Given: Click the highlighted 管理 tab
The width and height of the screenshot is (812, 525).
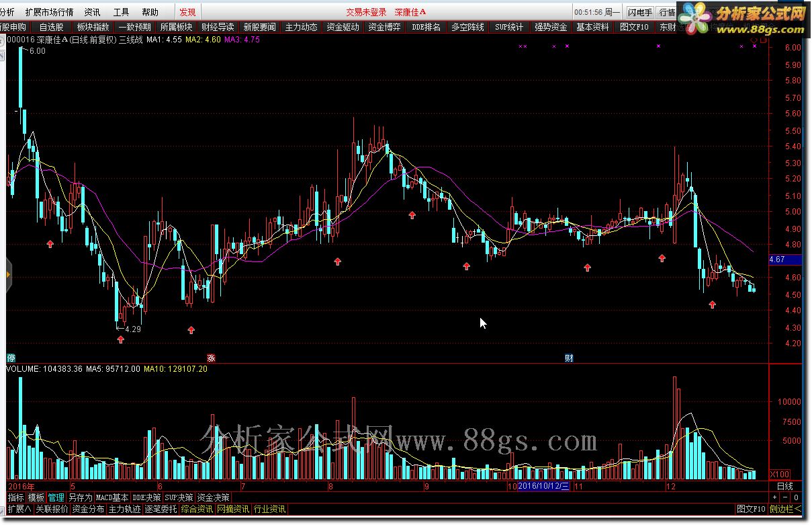Looking at the screenshot, I should pyautogui.click(x=56, y=498).
